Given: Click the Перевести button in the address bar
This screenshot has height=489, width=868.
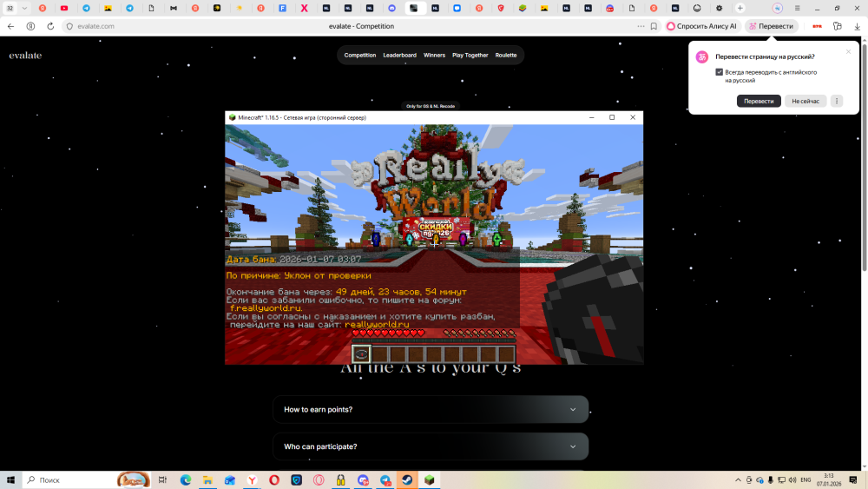Looking at the screenshot, I should coord(771,26).
